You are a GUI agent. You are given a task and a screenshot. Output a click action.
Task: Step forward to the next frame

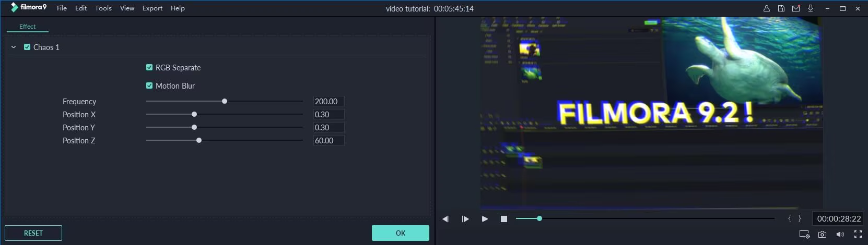coord(465,219)
